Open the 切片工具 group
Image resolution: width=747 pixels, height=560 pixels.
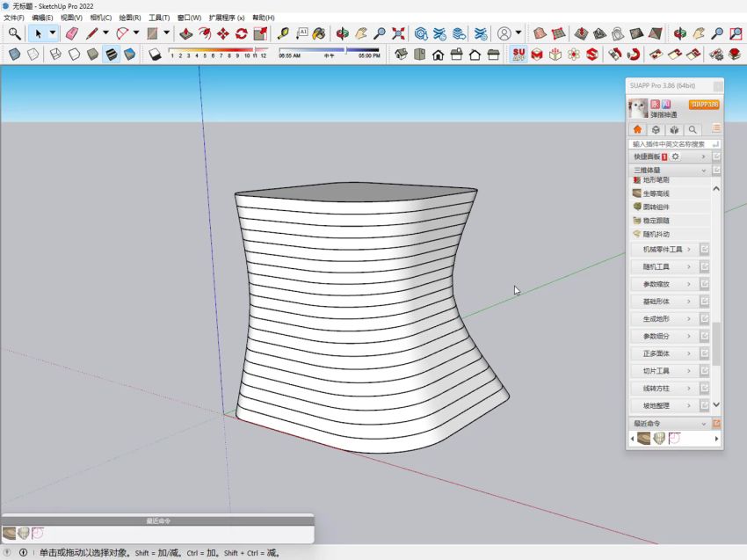(666, 371)
